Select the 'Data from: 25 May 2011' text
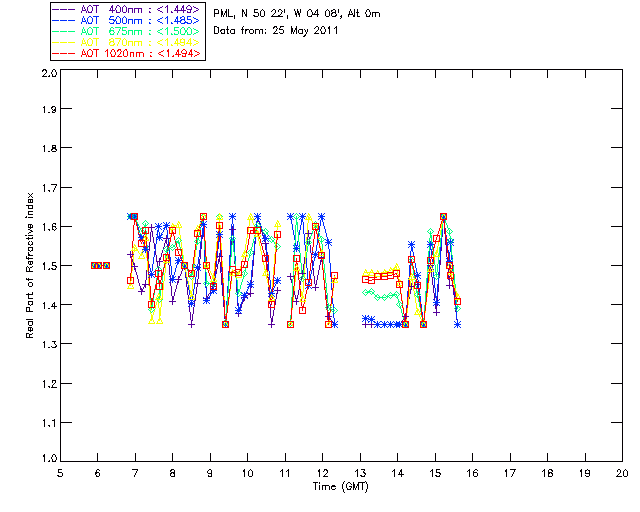The image size is (640, 512). pyautogui.click(x=276, y=31)
